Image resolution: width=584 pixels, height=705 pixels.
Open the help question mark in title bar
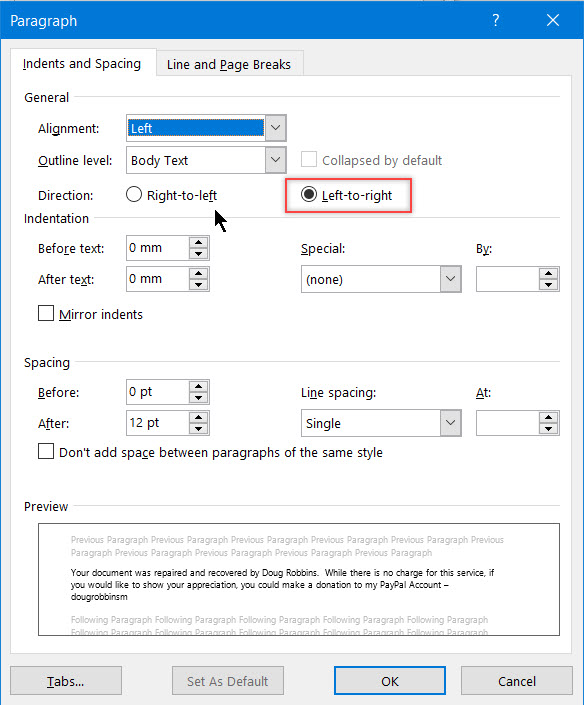pyautogui.click(x=495, y=20)
